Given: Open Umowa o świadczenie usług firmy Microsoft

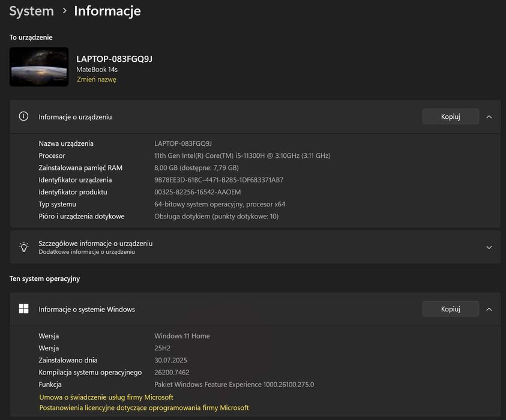Looking at the screenshot, I should point(106,397).
